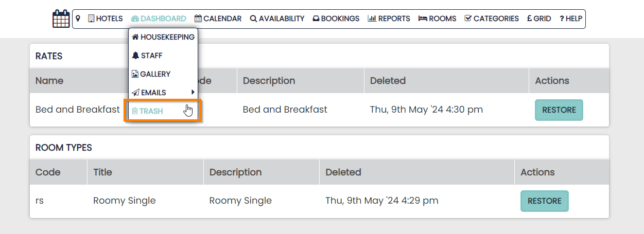The height and width of the screenshot is (234, 644).
Task: Open the Gallery menu entry
Action: (x=151, y=74)
